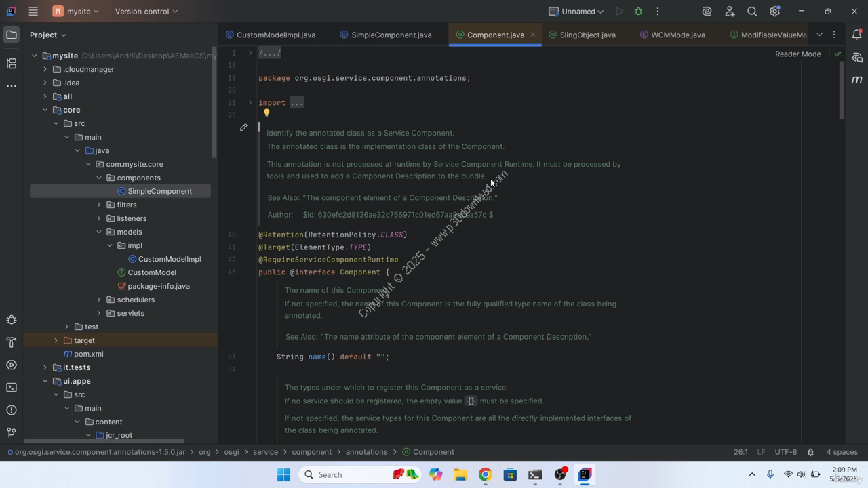Open the tab options menu
Screen dimensions: 868x488
pyautogui.click(x=834, y=35)
